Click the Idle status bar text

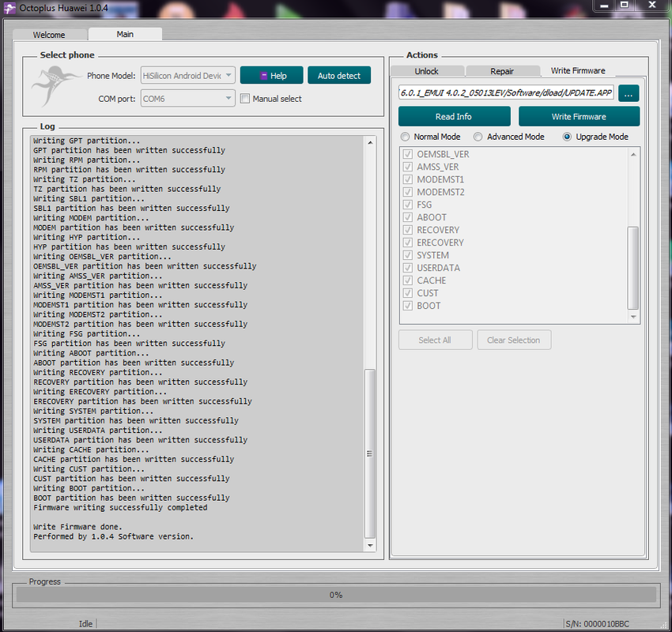click(85, 624)
